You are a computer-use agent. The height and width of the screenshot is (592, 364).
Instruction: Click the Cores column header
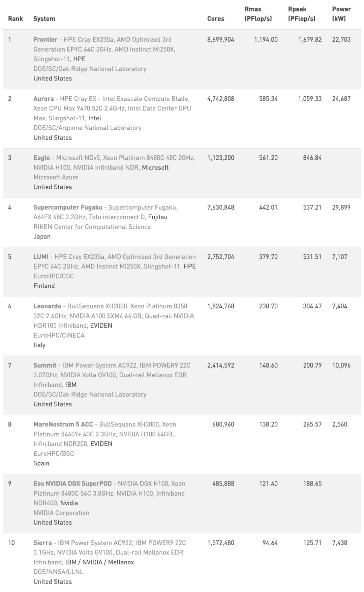(216, 19)
